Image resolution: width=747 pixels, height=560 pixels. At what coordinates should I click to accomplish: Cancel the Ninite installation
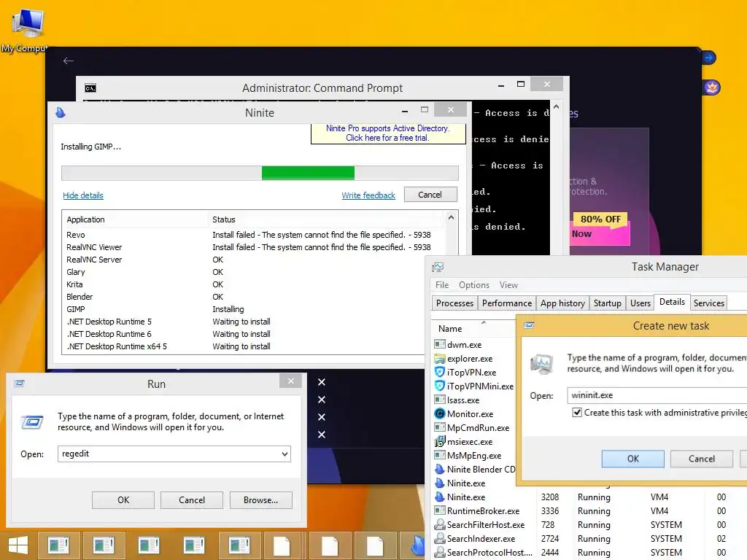coord(430,194)
